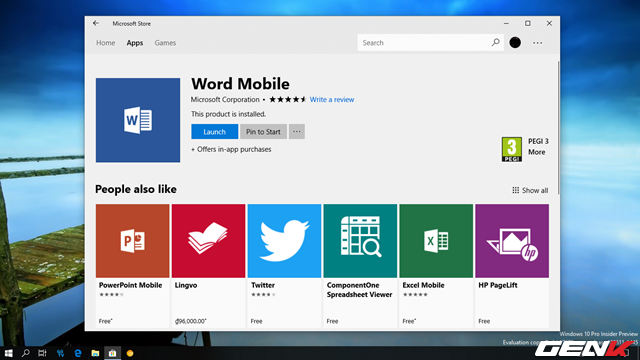This screenshot has height=360, width=640.
Task: Click Pin to Start button
Action: (x=263, y=131)
